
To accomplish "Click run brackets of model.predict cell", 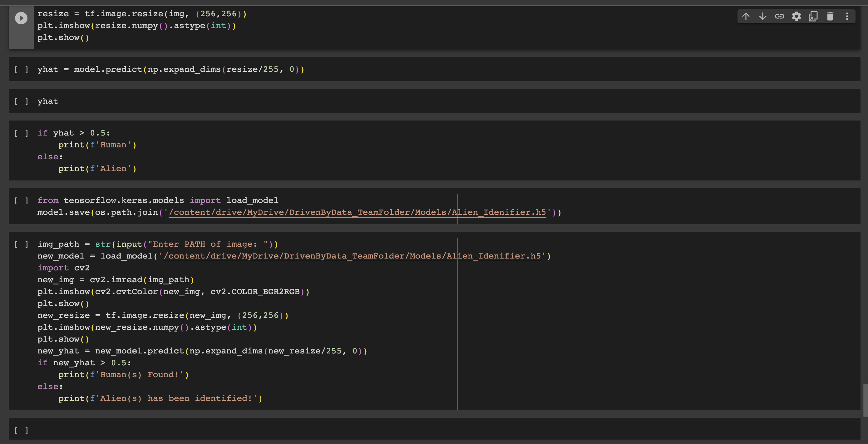I will point(21,69).
